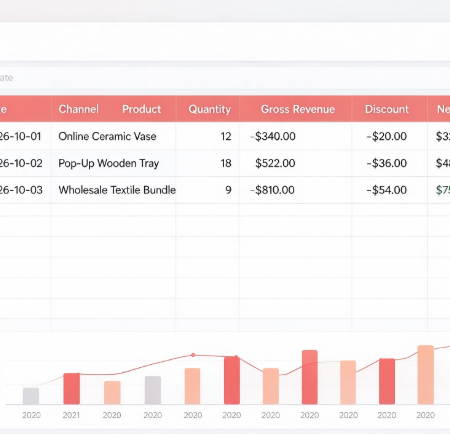
Task: Click the shorter gray bar in the chart
Action: (31, 396)
